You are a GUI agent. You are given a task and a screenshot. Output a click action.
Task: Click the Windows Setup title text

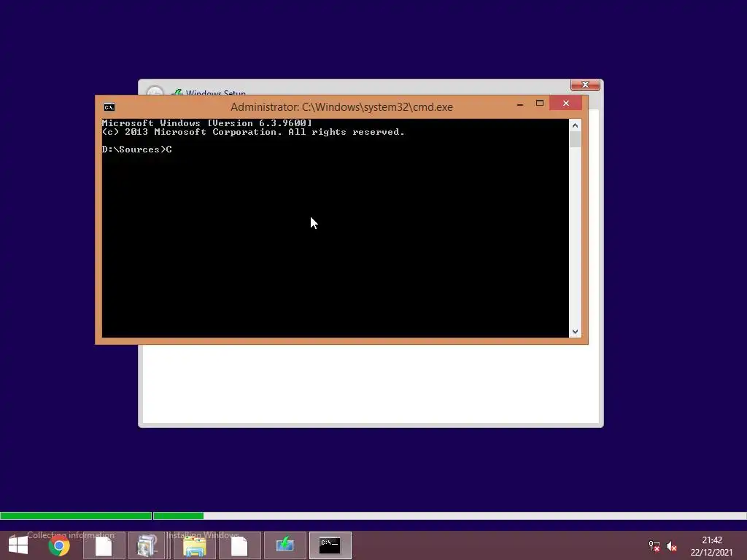216,93
